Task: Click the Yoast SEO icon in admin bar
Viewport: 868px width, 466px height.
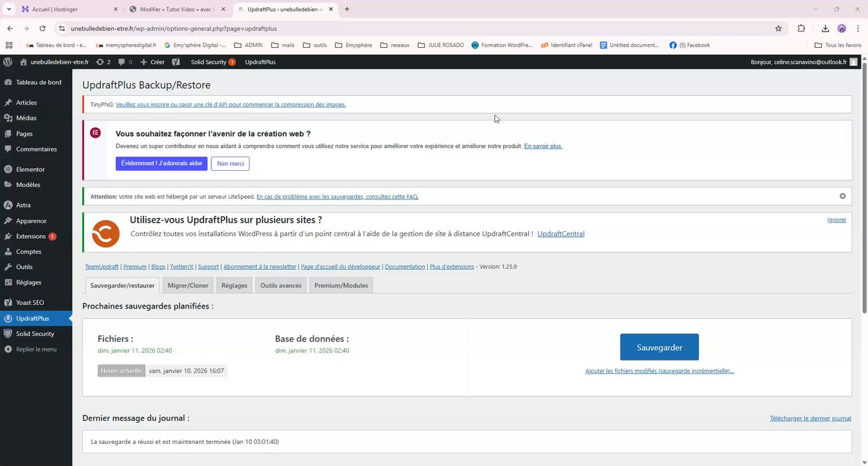Action: pos(176,62)
